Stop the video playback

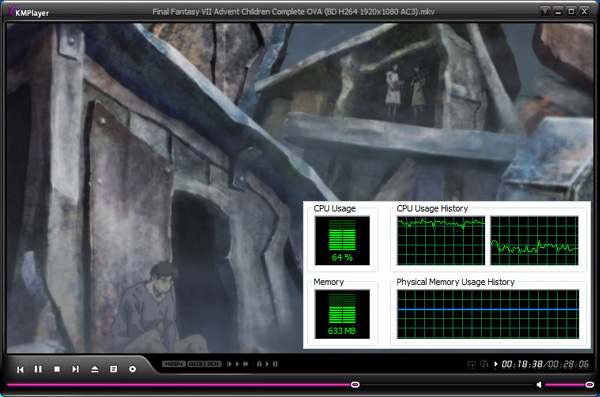pos(57,369)
